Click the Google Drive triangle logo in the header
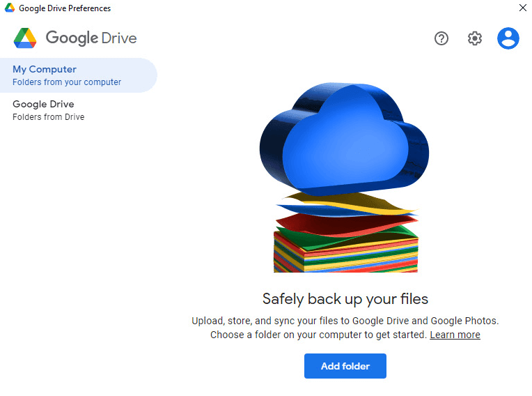532x396 pixels. point(25,38)
